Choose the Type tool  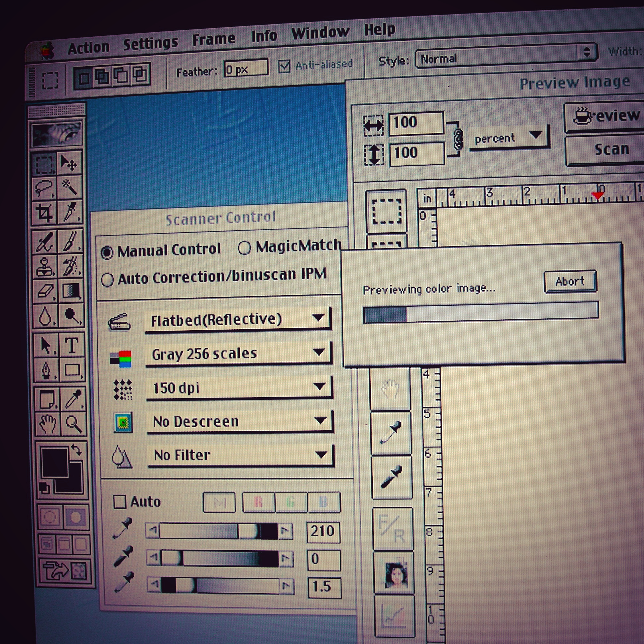coord(72,345)
